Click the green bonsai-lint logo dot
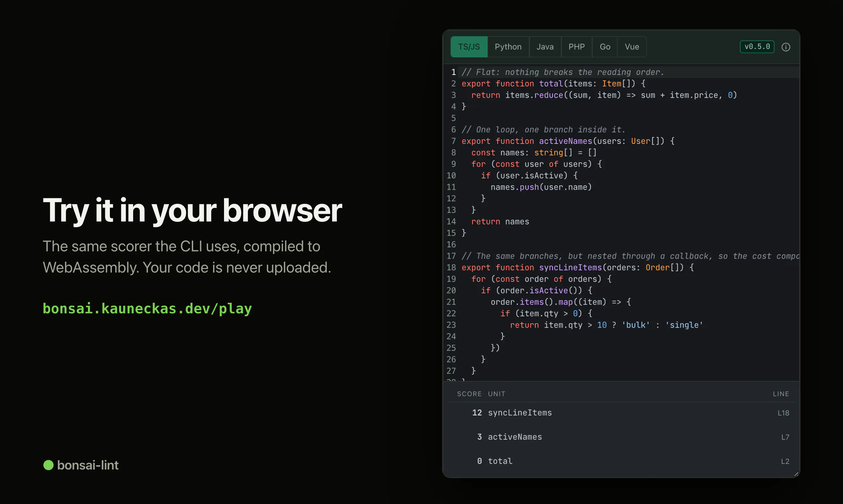 (48, 465)
